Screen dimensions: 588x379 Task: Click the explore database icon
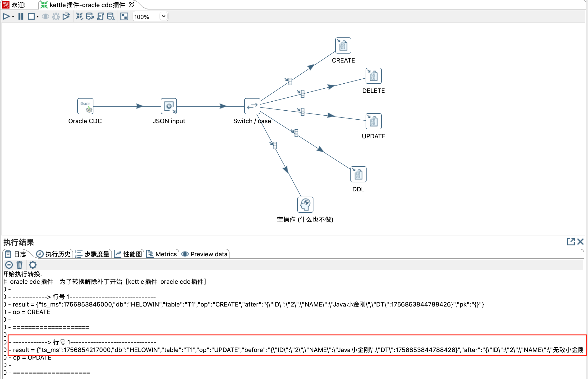point(111,17)
